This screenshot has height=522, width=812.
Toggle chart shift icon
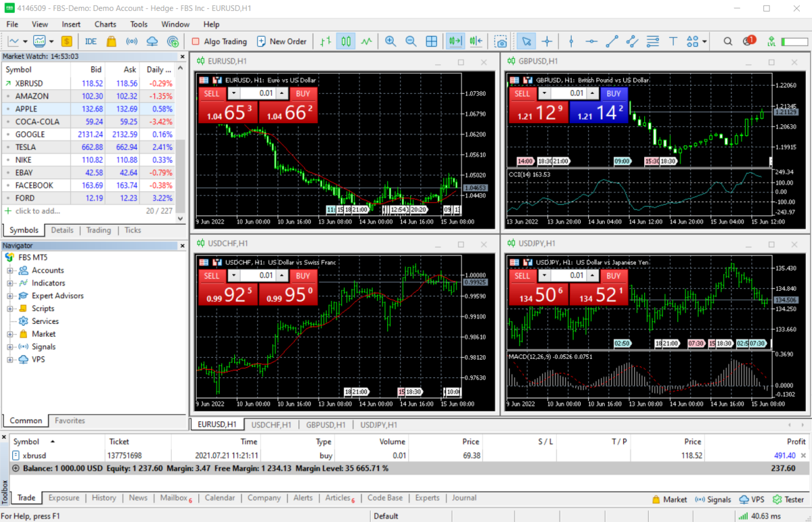click(x=476, y=41)
